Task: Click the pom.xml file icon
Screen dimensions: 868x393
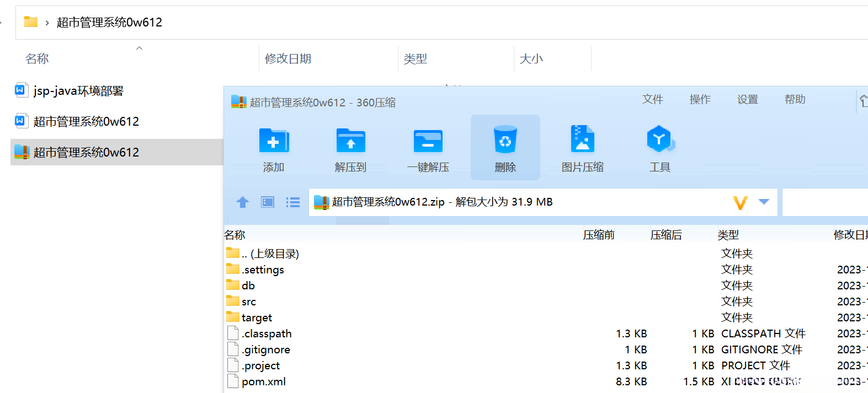Action: pos(233,381)
